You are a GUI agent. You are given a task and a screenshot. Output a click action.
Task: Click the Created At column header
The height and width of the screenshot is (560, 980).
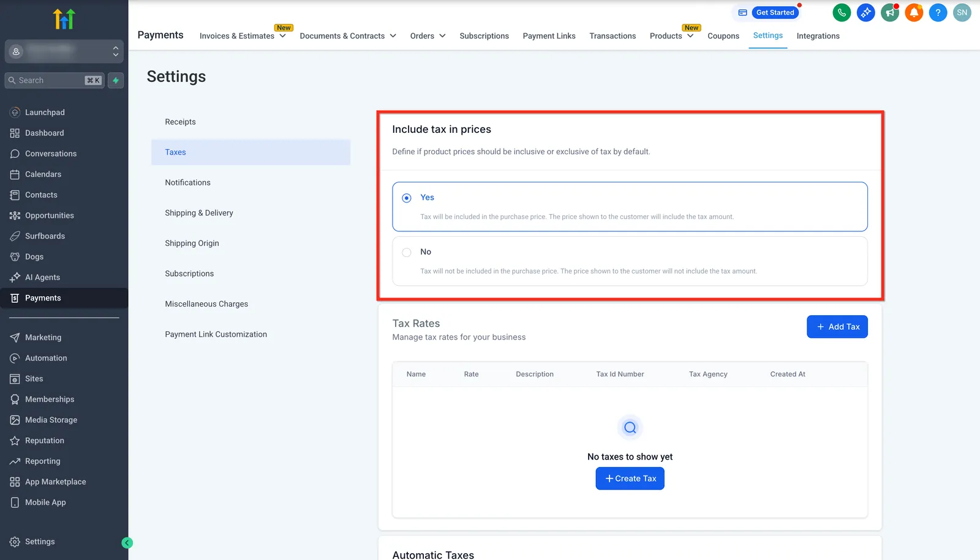tap(788, 374)
